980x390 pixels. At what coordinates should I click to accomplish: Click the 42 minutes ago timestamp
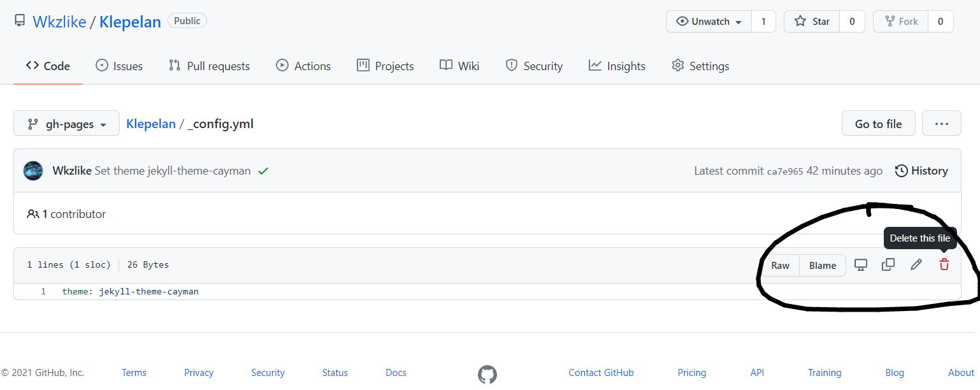(844, 171)
